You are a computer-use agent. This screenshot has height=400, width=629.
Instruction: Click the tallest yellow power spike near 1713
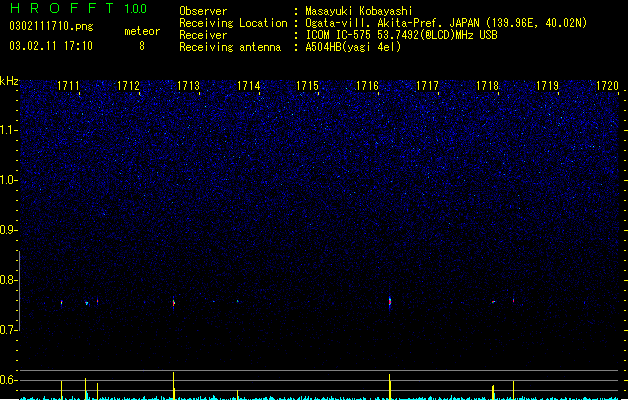[174, 385]
